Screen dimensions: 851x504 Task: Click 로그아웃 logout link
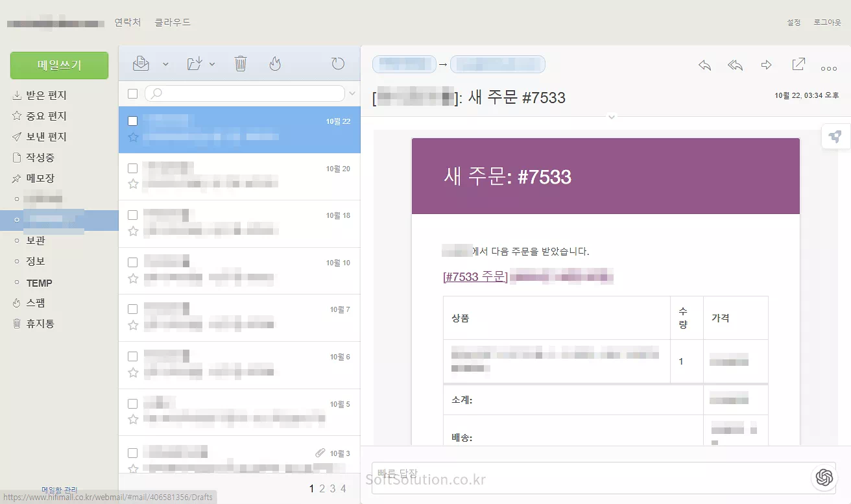pos(828,22)
